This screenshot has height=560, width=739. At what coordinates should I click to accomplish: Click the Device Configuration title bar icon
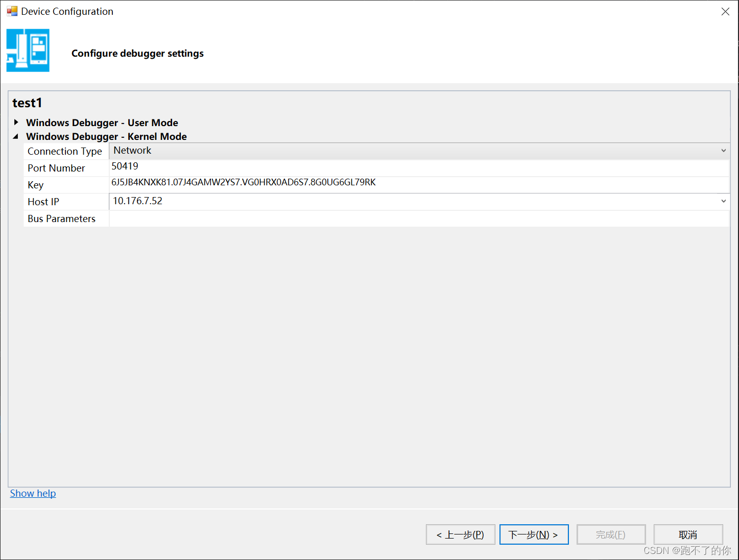click(x=12, y=11)
